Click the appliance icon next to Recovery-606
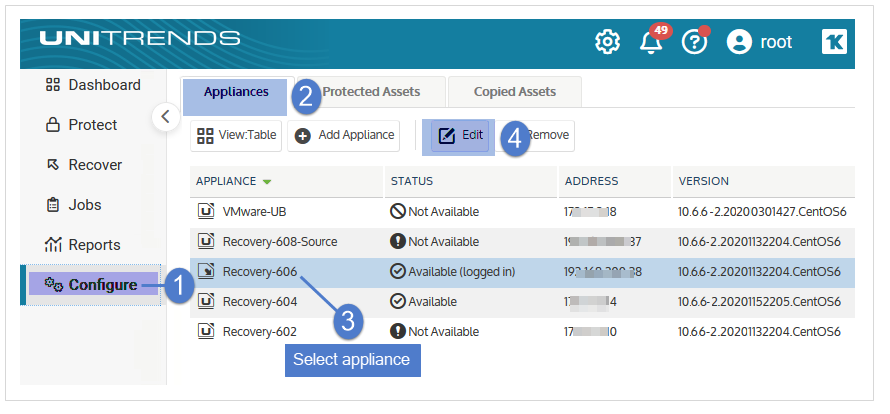 205,271
